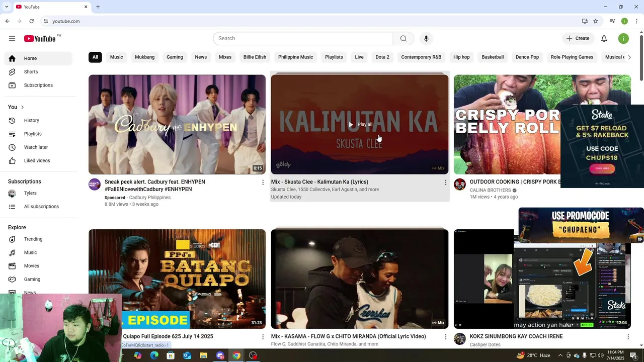This screenshot has height=362, width=644.
Task: Bookmark this page with the star icon
Action: (596, 21)
